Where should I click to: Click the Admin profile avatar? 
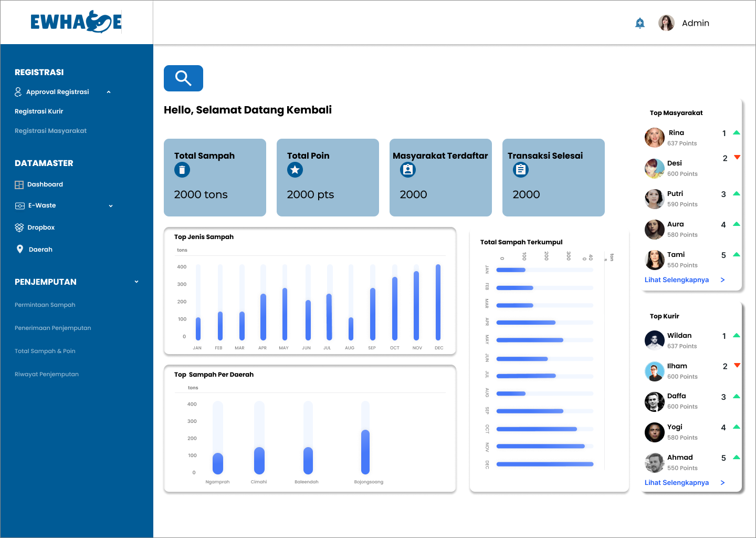[x=666, y=23]
